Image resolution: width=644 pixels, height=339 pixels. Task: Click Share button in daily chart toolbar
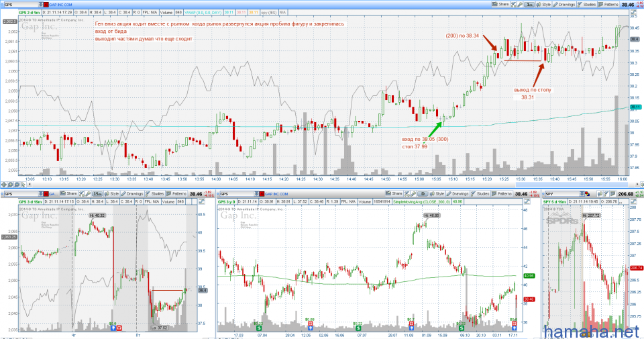394,193
